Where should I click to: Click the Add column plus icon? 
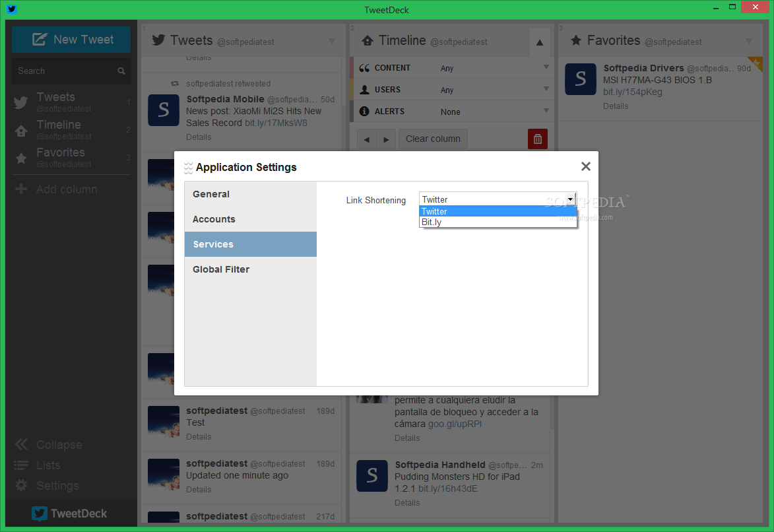point(20,189)
